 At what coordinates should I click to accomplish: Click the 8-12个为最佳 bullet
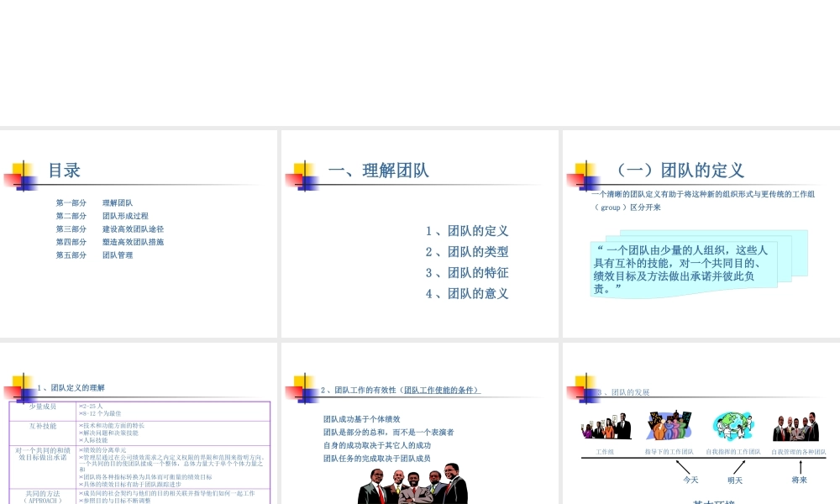click(x=100, y=413)
